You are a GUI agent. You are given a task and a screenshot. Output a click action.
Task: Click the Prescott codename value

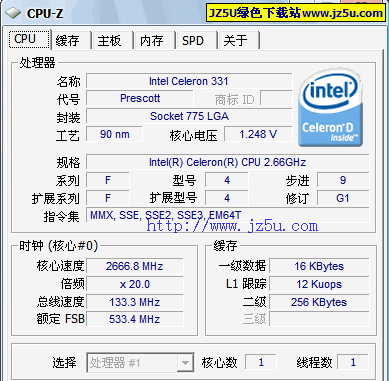pyautogui.click(x=140, y=98)
